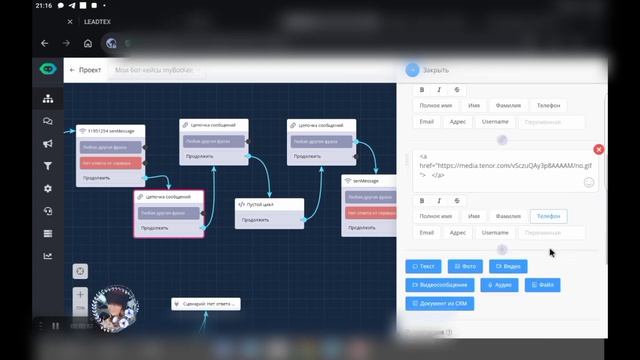Add a Текст message block
The width and height of the screenshot is (640, 360).
423,267
